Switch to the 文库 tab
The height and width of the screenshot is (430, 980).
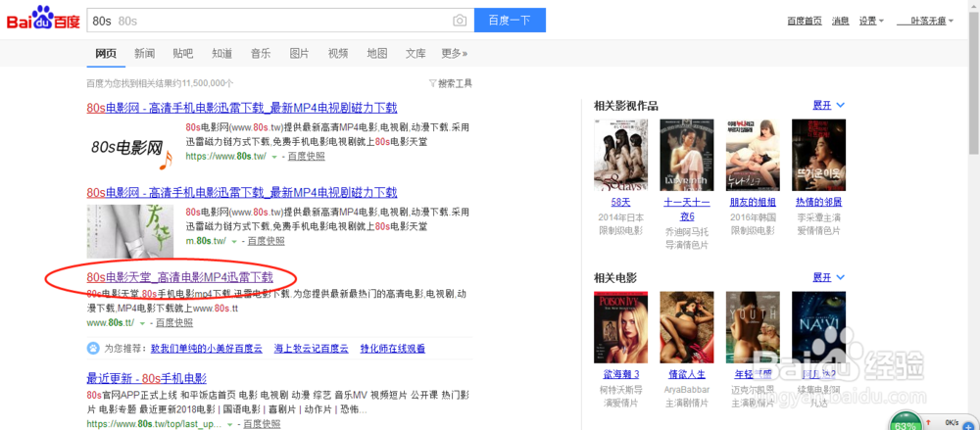tap(416, 53)
